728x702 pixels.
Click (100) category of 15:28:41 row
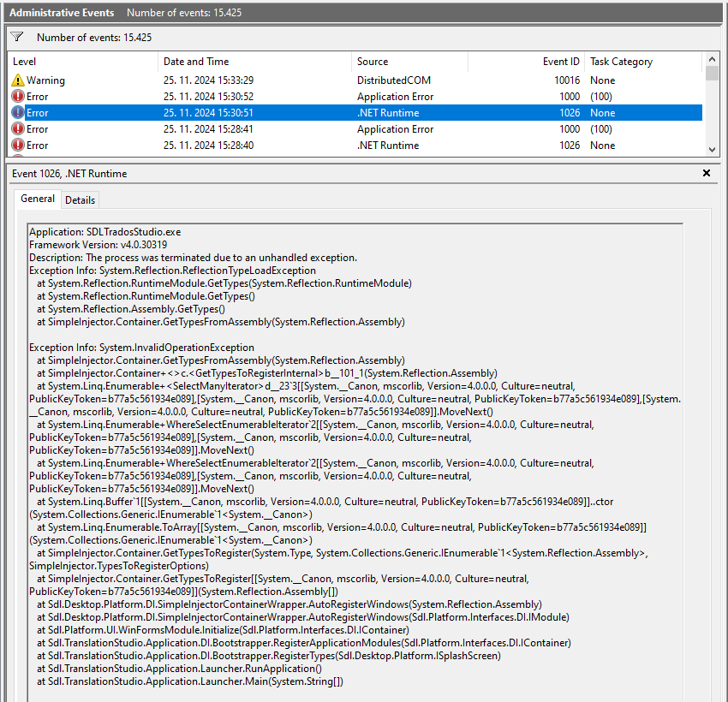601,129
